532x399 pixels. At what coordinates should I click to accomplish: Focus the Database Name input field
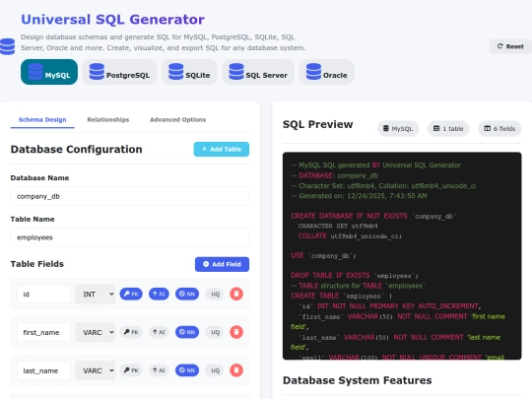coord(130,196)
